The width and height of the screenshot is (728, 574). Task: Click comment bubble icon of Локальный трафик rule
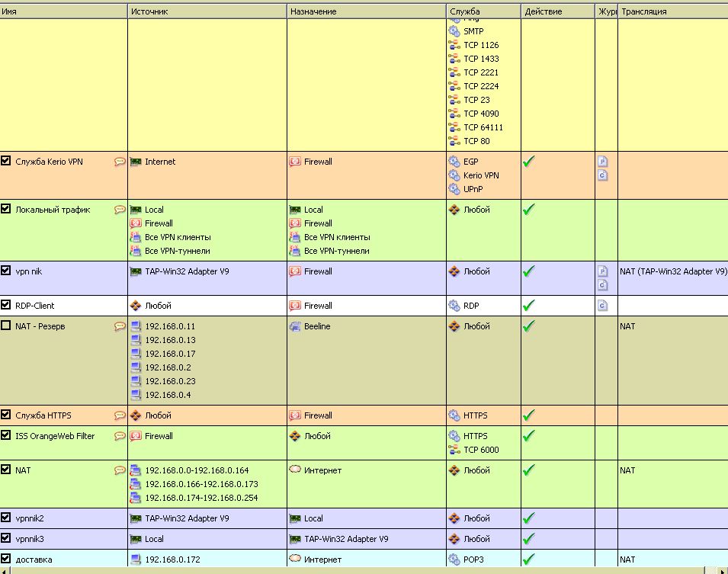(x=120, y=210)
